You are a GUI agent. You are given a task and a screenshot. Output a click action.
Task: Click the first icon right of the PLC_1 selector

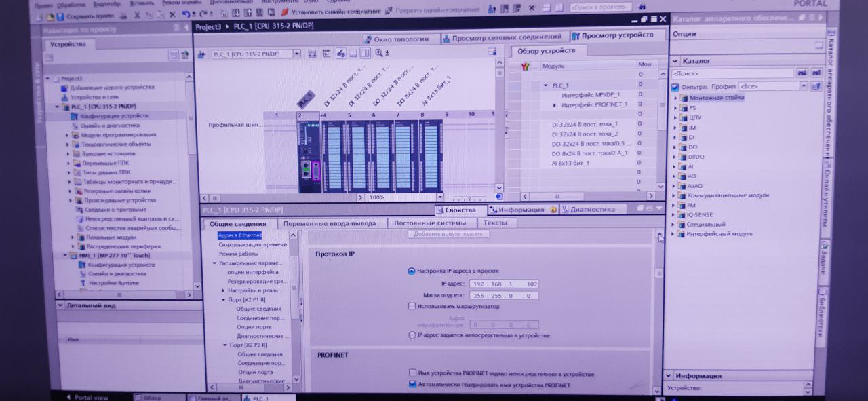click(312, 54)
